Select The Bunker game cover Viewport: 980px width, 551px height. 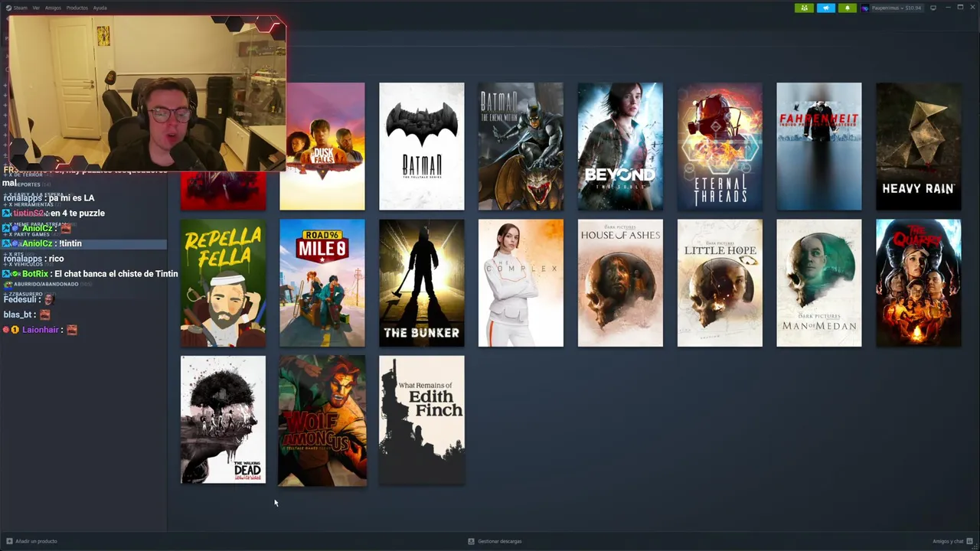pyautogui.click(x=422, y=283)
